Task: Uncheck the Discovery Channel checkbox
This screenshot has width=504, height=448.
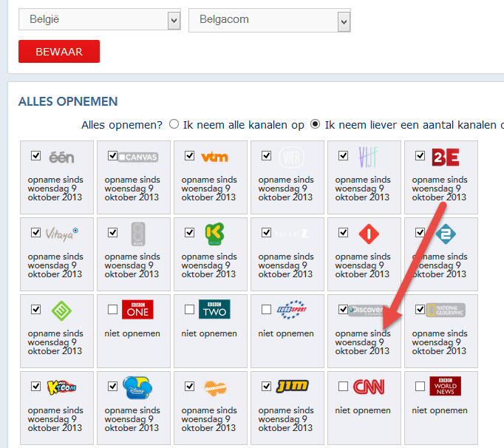Action: pos(343,310)
